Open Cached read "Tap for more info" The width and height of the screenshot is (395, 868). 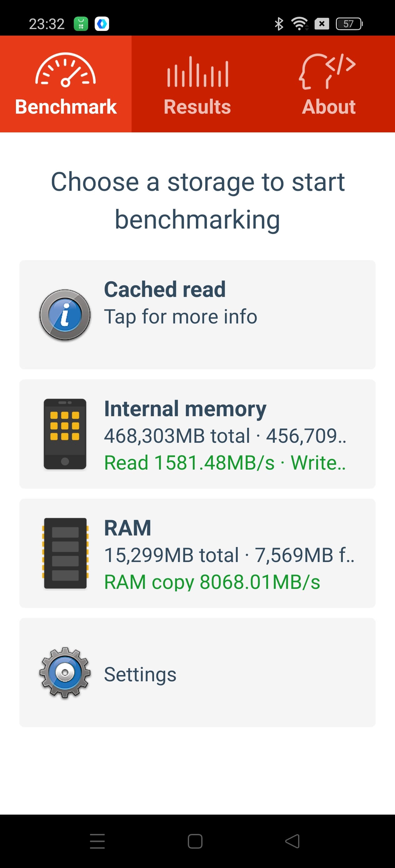[180, 316]
